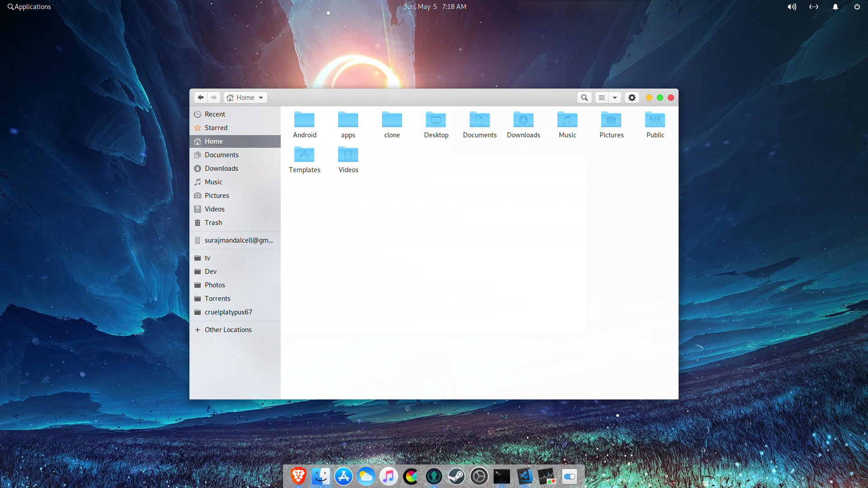Open search with the magnifier icon
The height and width of the screenshot is (488, 868).
(x=584, y=98)
